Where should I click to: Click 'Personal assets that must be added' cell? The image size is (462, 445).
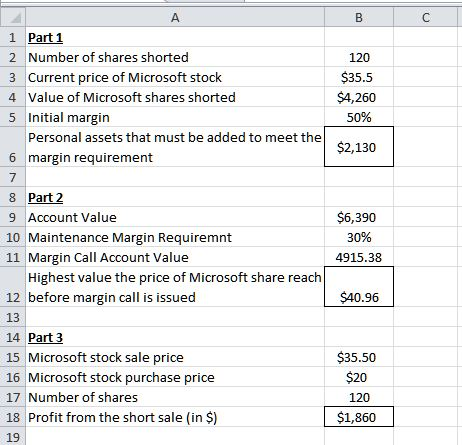[175, 147]
